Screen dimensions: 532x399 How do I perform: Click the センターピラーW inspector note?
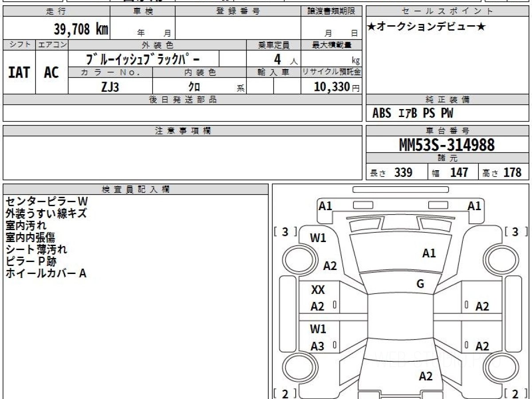coord(47,202)
